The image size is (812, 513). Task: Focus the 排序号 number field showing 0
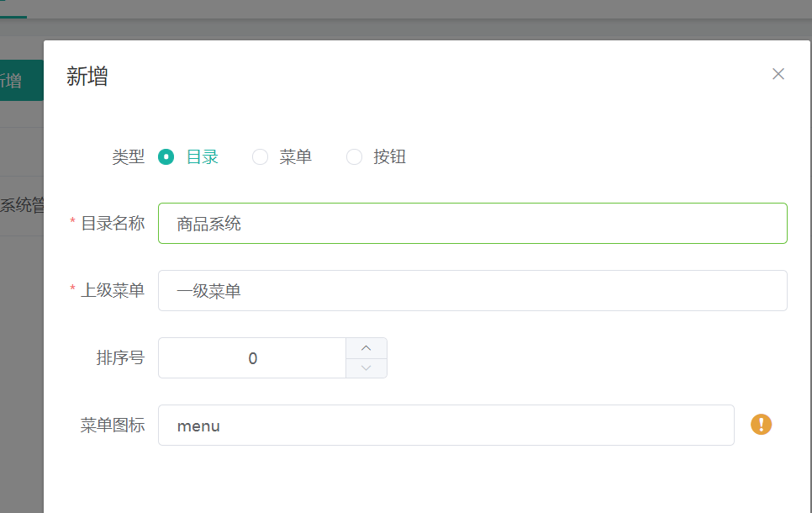[x=252, y=358]
